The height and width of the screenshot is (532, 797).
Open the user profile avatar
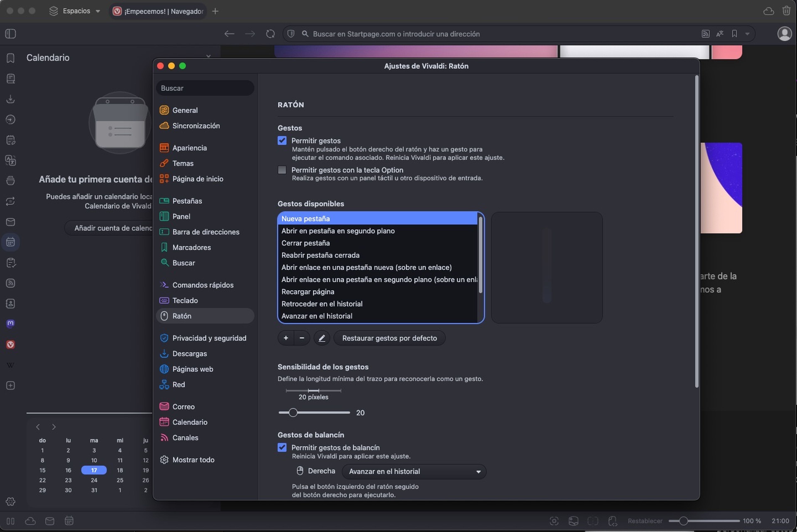point(785,34)
